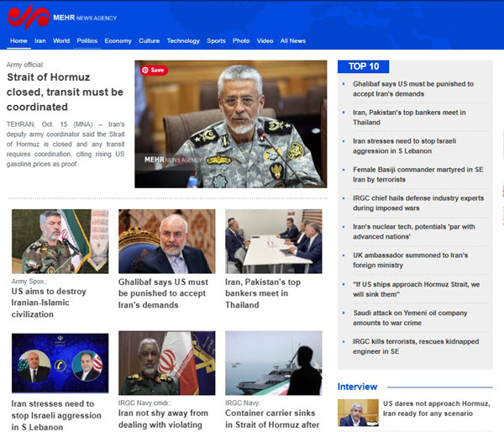Click the Interview section heading
The image size is (504, 432).
(x=357, y=387)
